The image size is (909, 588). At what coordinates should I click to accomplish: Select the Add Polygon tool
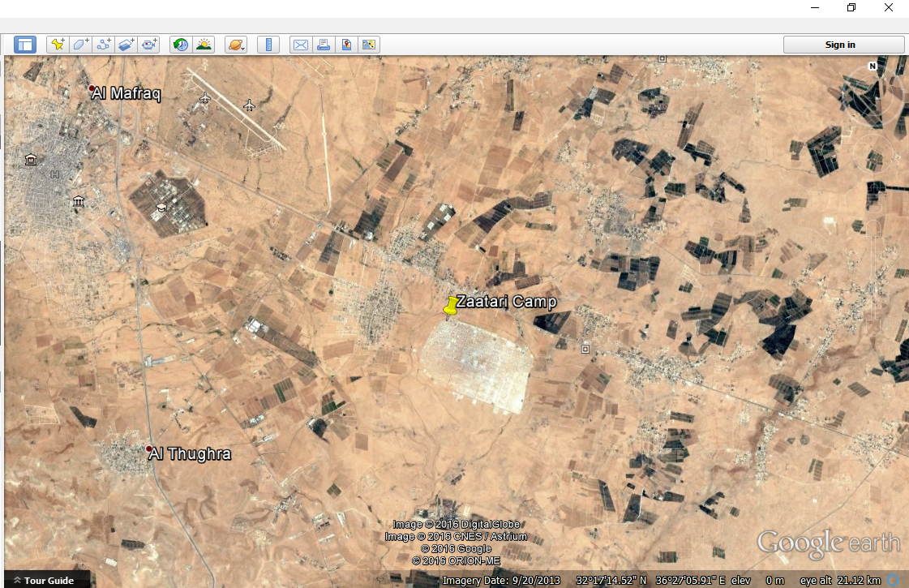pyautogui.click(x=81, y=45)
